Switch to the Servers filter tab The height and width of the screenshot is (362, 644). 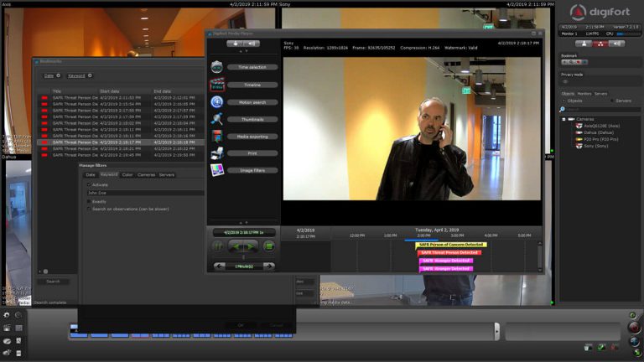(x=167, y=175)
